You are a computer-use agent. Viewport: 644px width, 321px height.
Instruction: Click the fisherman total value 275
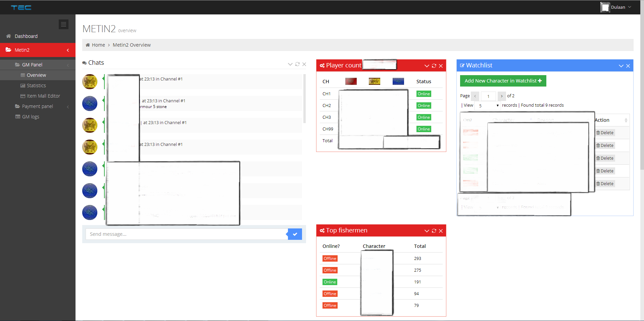417,270
